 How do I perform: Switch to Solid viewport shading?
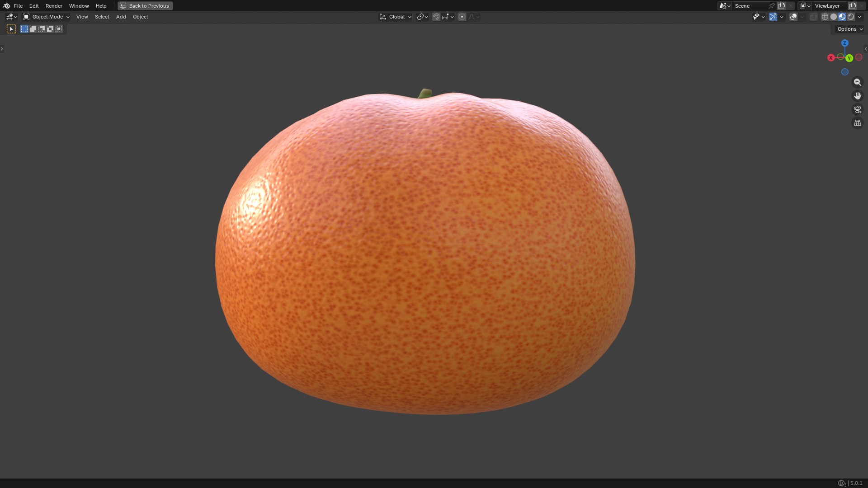pos(834,17)
